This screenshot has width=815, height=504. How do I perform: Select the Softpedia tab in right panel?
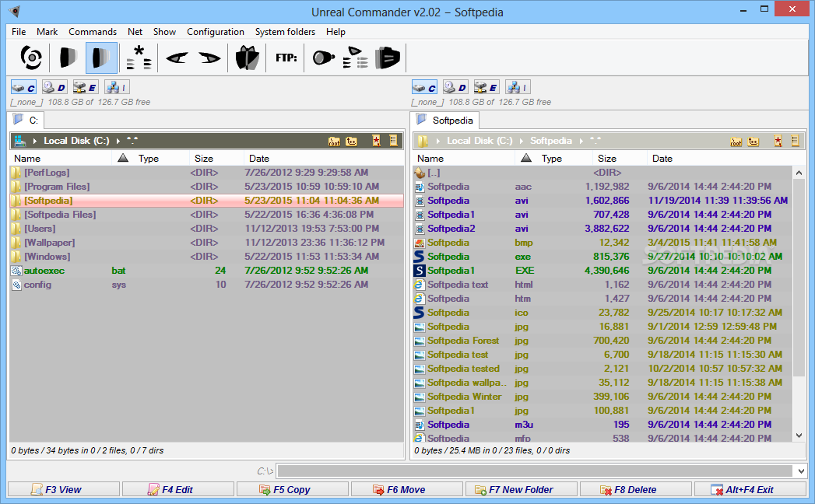pyautogui.click(x=445, y=121)
